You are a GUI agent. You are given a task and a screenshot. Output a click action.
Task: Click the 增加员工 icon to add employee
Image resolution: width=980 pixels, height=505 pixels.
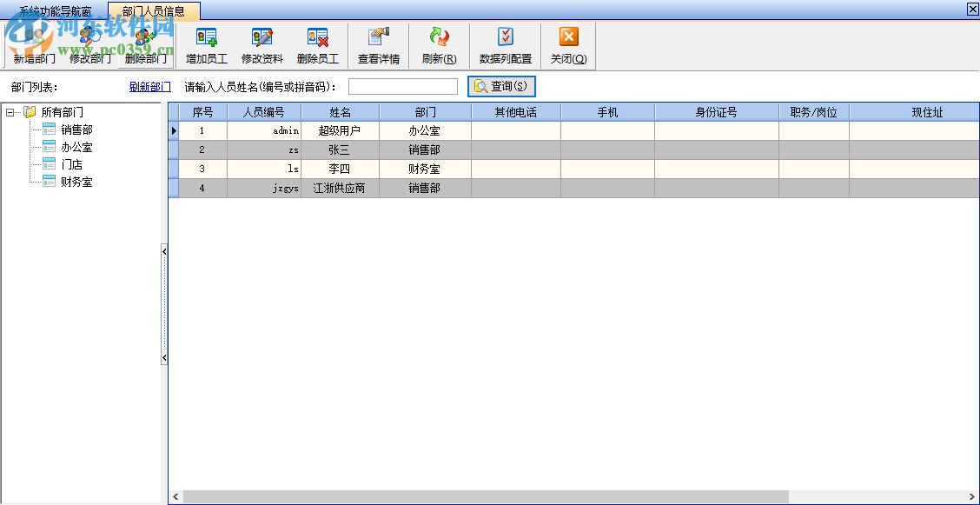(206, 43)
